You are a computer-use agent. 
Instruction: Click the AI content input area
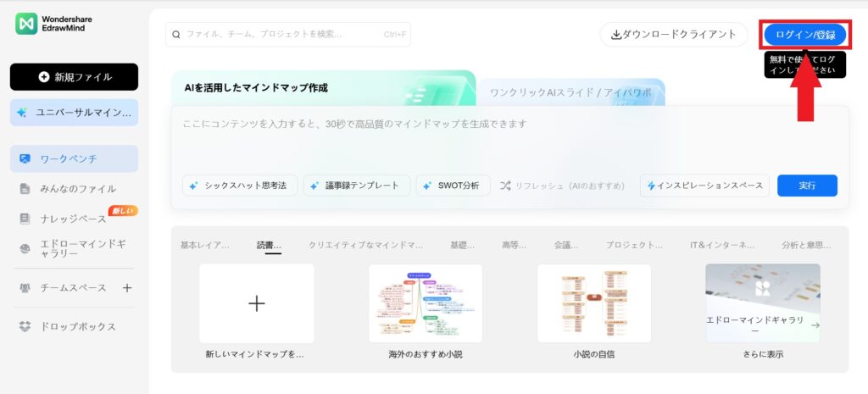tap(509, 138)
